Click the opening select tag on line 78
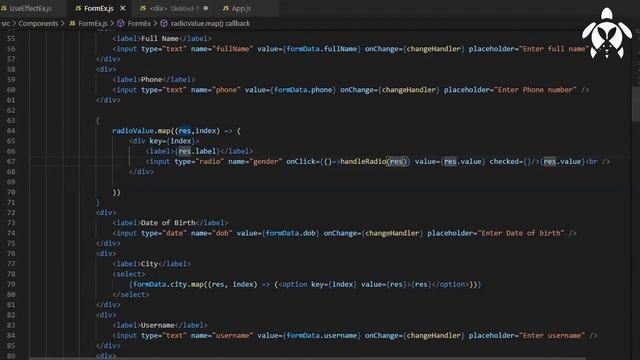640x360 pixels. tap(129, 274)
